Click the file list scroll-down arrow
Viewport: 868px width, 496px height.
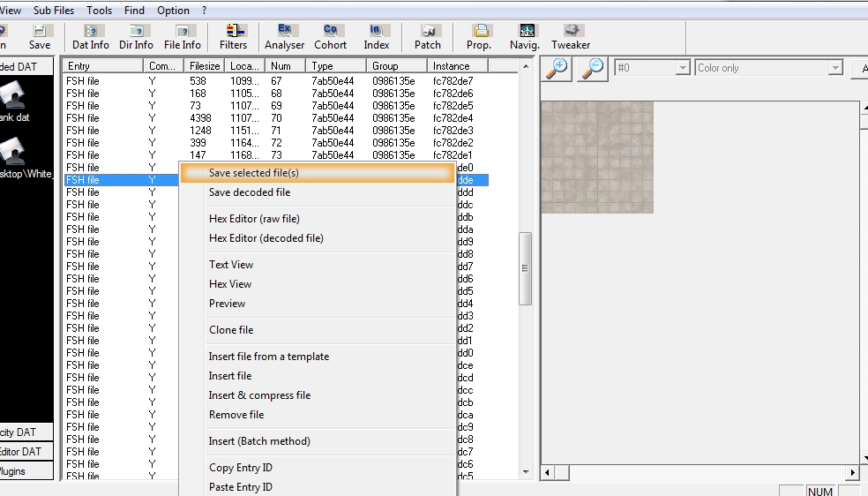point(526,472)
